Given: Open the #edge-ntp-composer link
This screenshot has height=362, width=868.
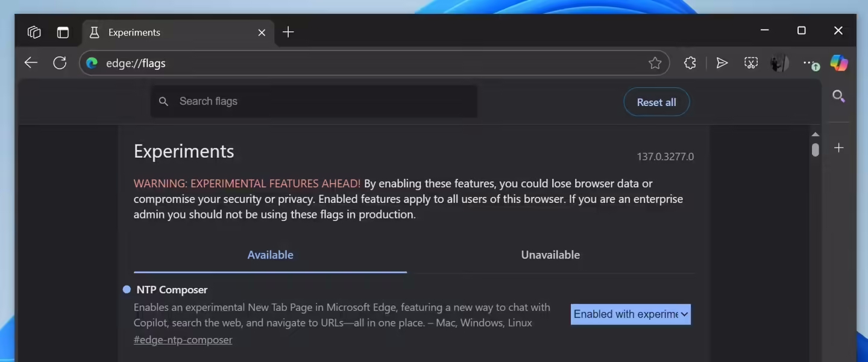Looking at the screenshot, I should point(183,340).
